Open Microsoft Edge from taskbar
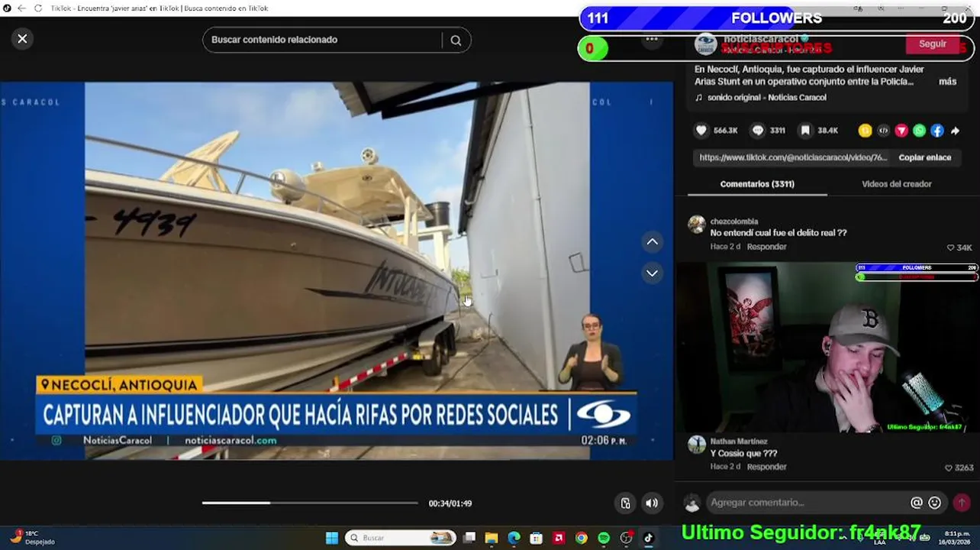This screenshot has height=550, width=980. tap(514, 538)
